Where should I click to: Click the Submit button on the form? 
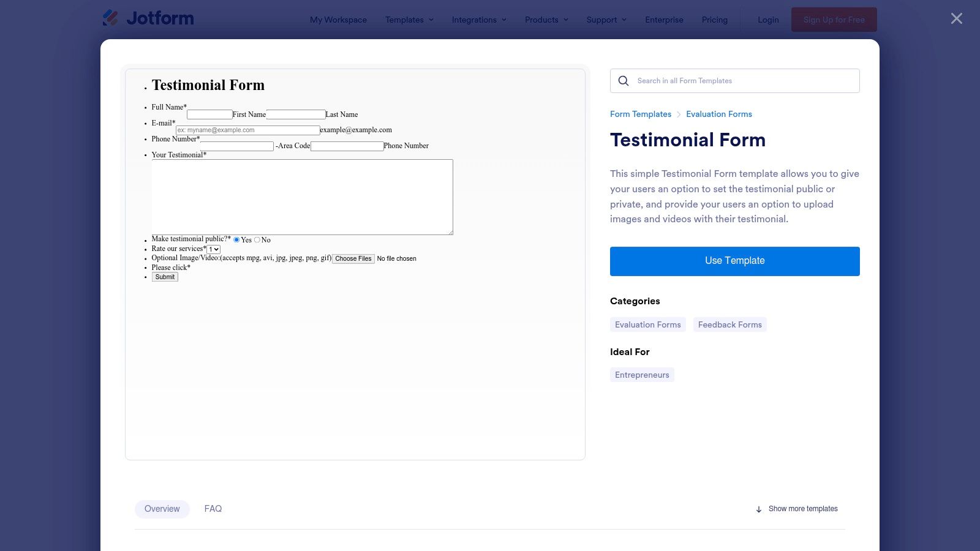click(x=164, y=277)
